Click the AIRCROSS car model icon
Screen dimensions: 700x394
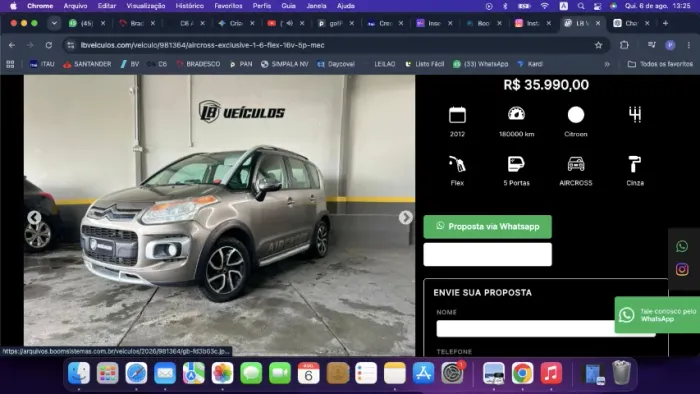pos(576,164)
